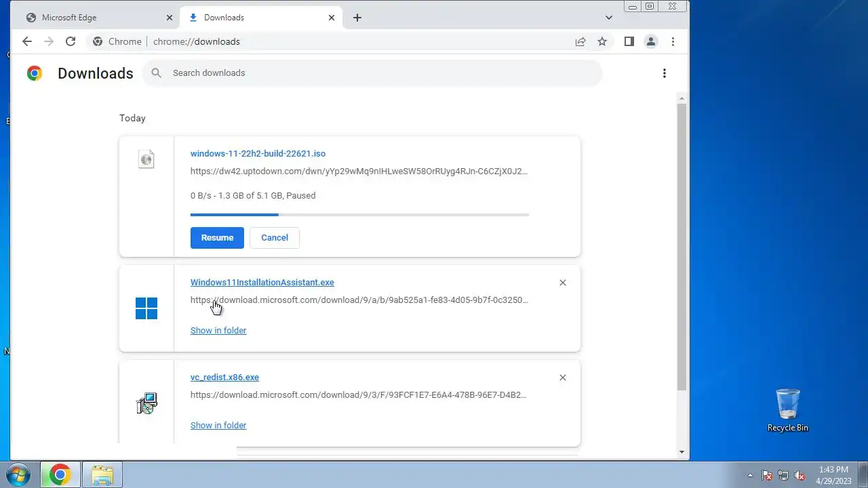Reload the Downloads page
Image resolution: width=868 pixels, height=488 pixels.
[70, 41]
